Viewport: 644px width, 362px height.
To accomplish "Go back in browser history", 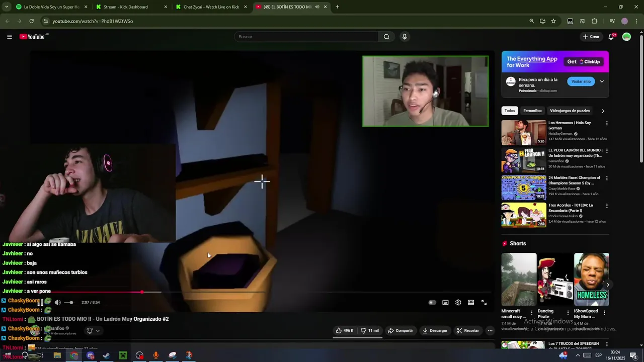I will click(x=7, y=21).
